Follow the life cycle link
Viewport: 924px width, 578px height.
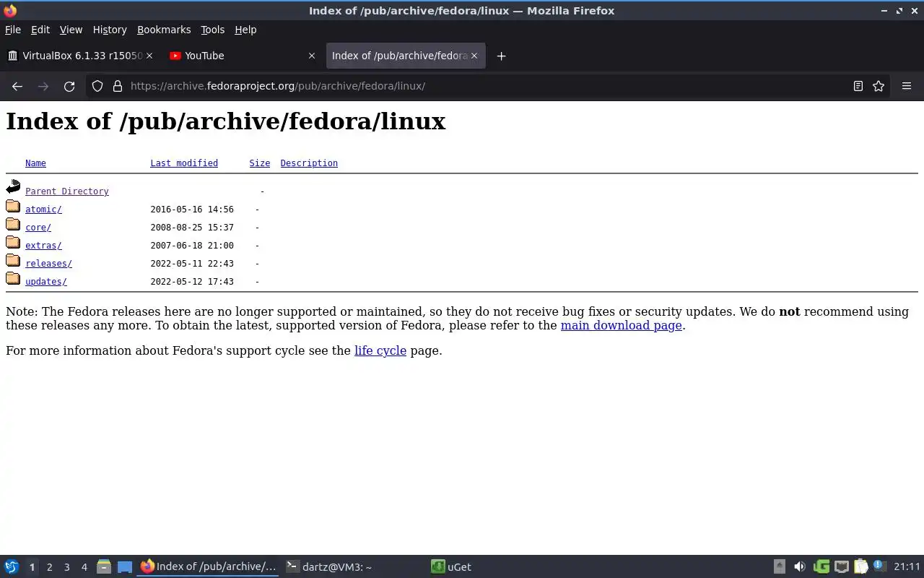pyautogui.click(x=380, y=350)
